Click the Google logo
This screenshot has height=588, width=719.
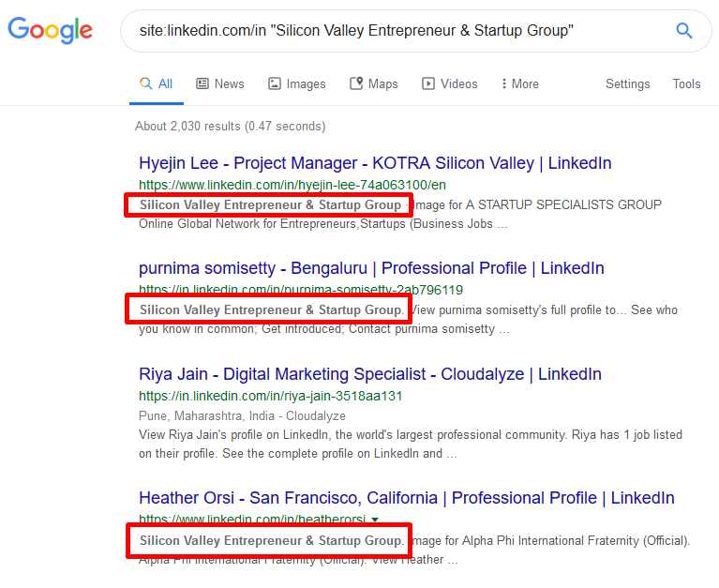[50, 30]
